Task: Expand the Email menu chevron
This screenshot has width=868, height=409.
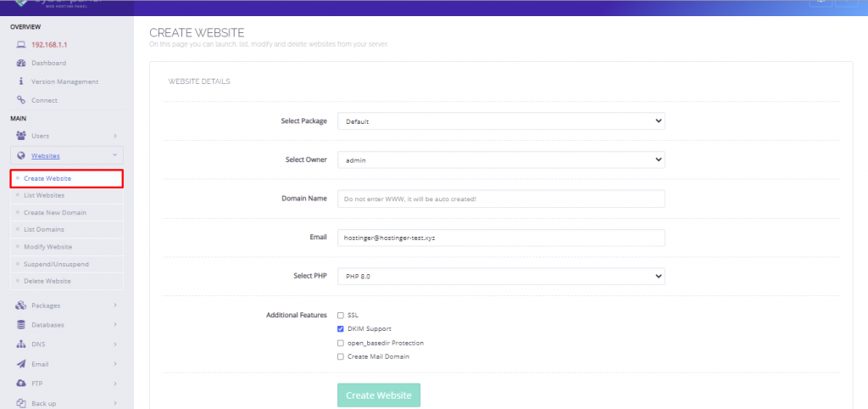Action: tap(114, 364)
